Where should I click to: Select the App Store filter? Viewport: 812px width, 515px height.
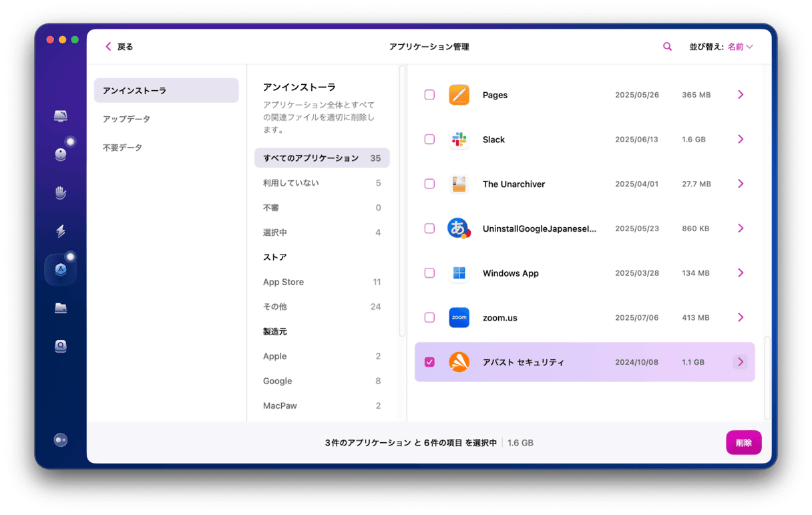tap(322, 282)
